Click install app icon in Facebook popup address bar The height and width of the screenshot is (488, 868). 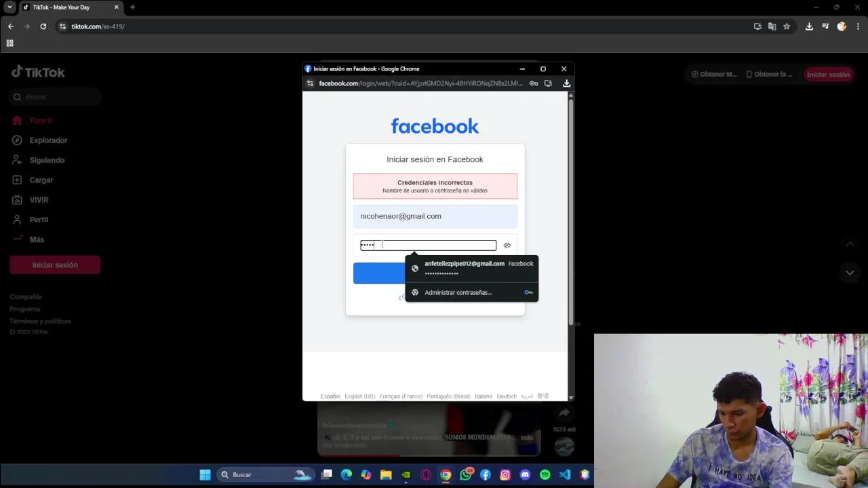548,83
